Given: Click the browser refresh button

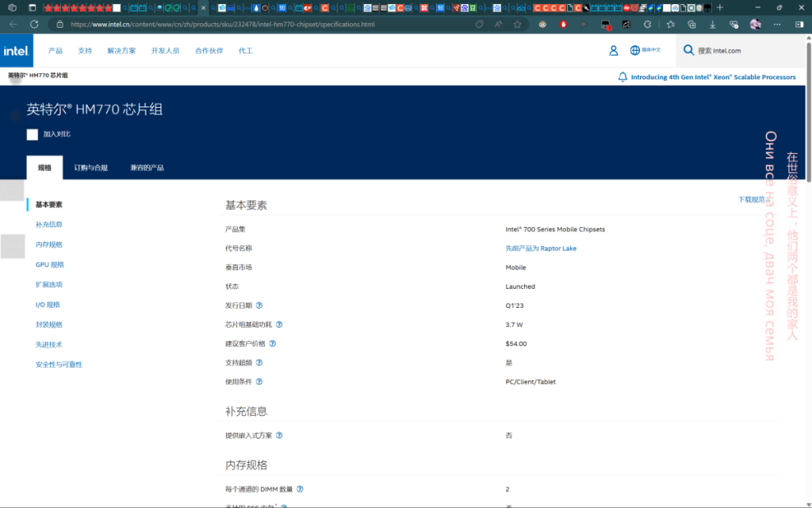Looking at the screenshot, I should [34, 25].
